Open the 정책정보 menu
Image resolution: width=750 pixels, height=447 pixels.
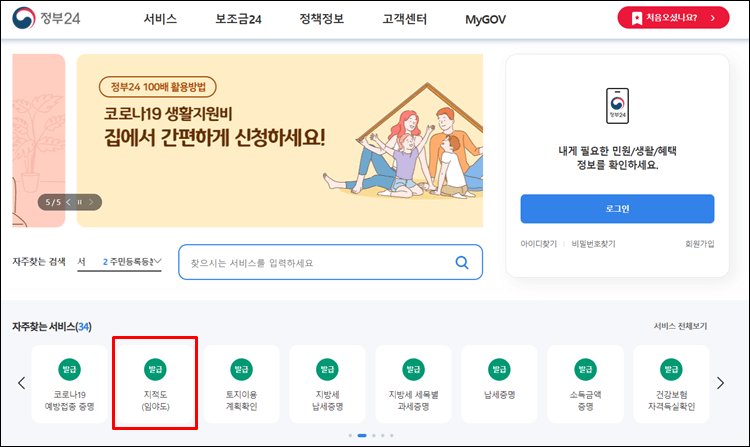point(321,19)
